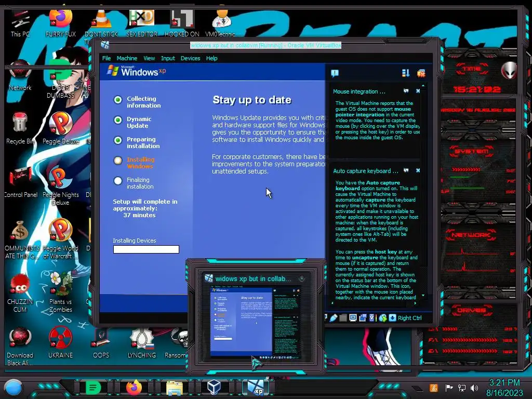Select the Peggle Deluxe desktop shortcut
The image size is (532, 399).
tap(60, 128)
